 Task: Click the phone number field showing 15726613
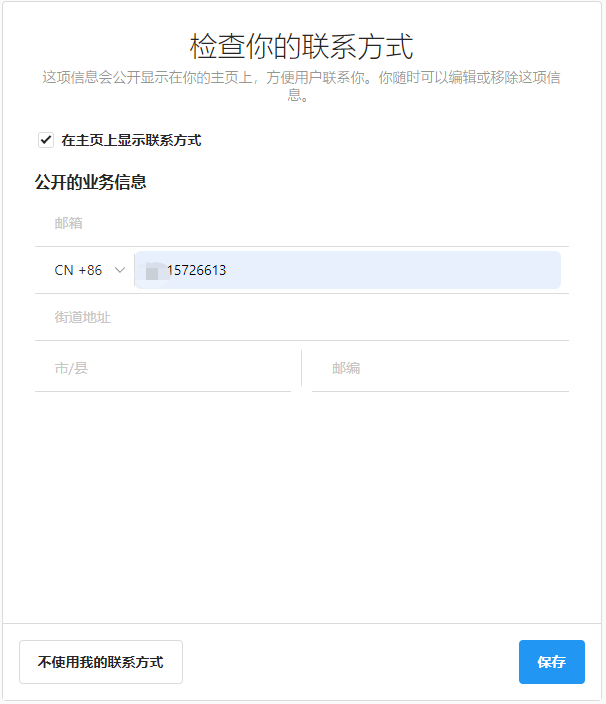pos(360,270)
